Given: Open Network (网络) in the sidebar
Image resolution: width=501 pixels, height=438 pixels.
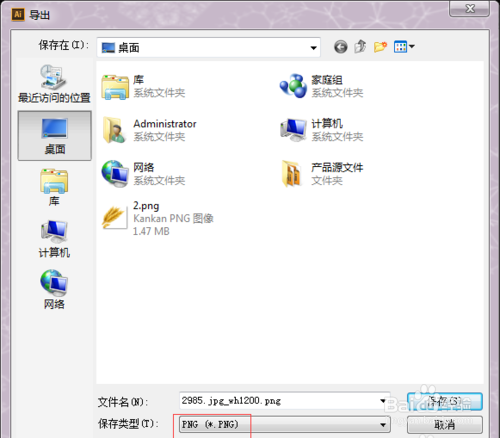Looking at the screenshot, I should pyautogui.click(x=54, y=290).
